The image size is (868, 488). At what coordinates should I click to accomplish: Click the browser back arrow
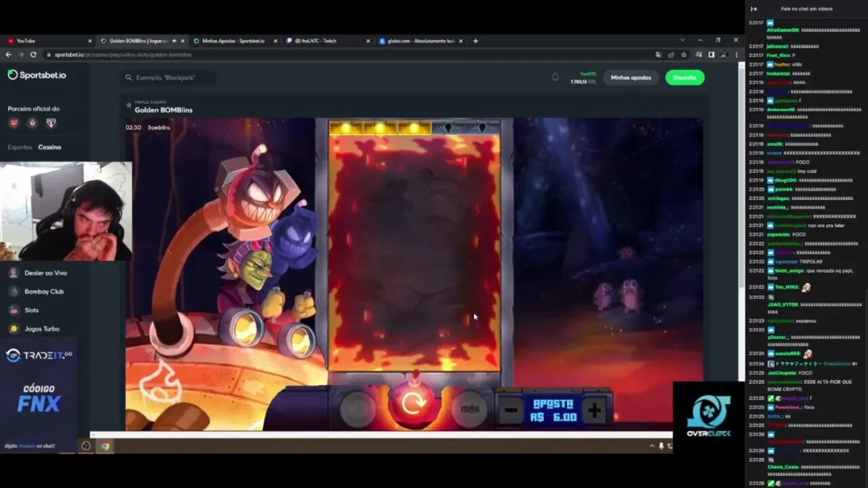point(9,54)
